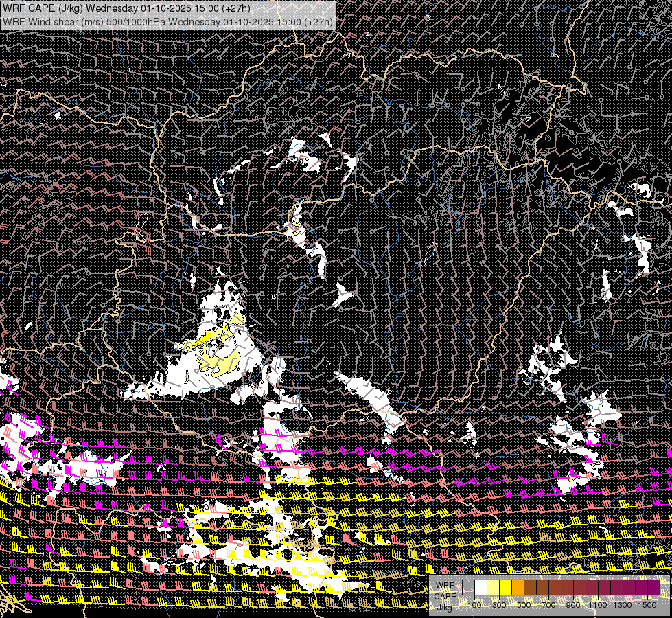This screenshot has height=618, width=672.
Task: Click the WRF CAPE (J/kg) title line
Action: [126, 8]
